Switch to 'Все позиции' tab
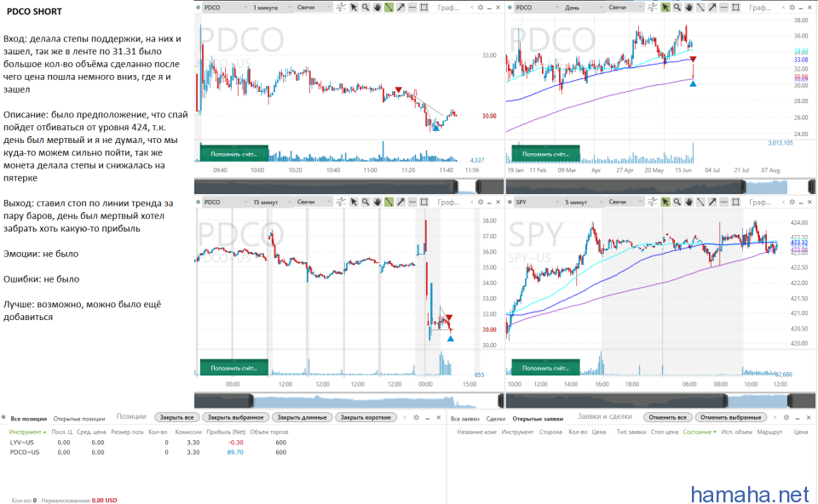 29,419
